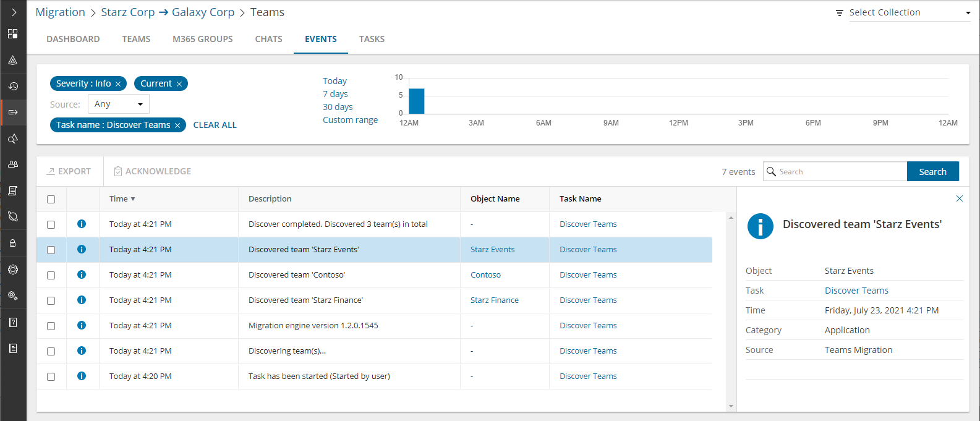Image resolution: width=980 pixels, height=421 pixels.
Task: Go to the TASKS tab
Action: [x=372, y=39]
